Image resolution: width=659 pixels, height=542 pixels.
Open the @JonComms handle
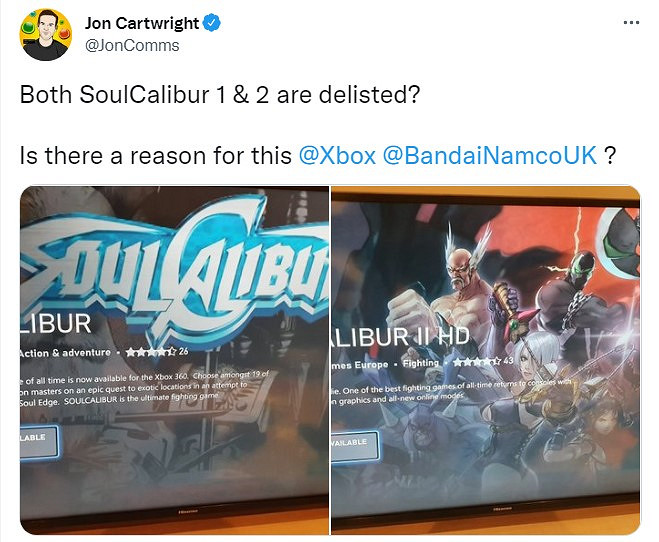(132, 45)
